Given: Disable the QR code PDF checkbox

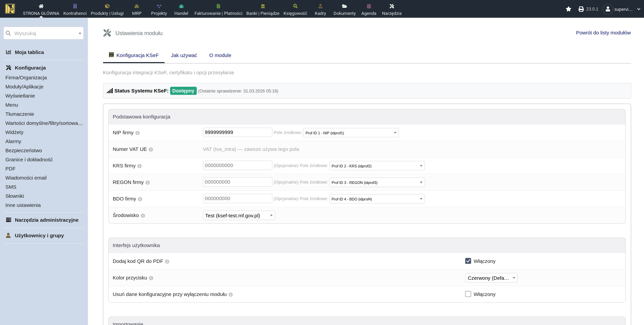Looking at the screenshot, I should click(468, 261).
